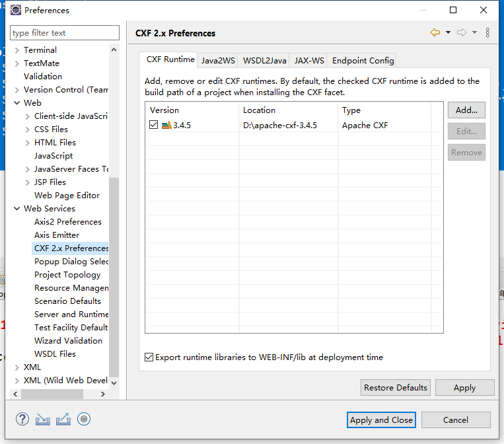Click the Edit... runtime button
504x444 pixels.
pyautogui.click(x=466, y=131)
